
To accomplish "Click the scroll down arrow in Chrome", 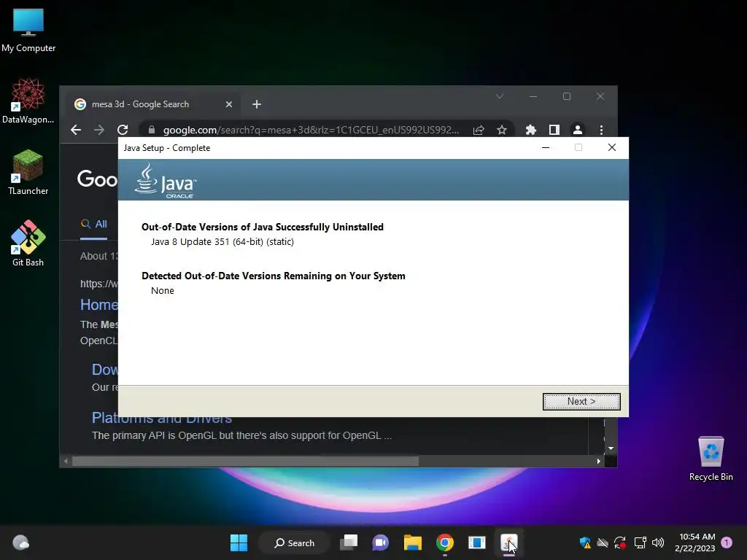I will click(611, 448).
